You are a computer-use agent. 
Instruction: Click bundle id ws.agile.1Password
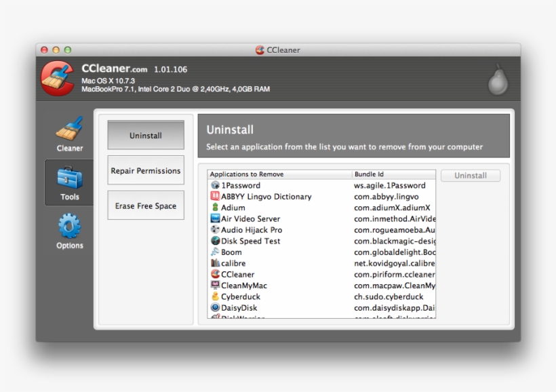pyautogui.click(x=390, y=186)
